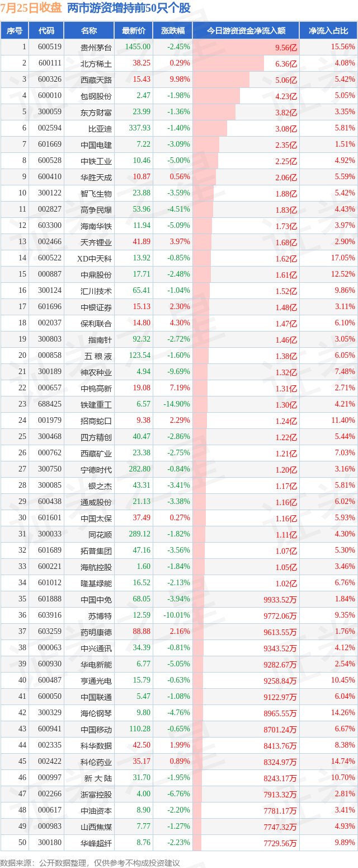The width and height of the screenshot is (358, 868).
Task: Click 宁德时代 latest price 282.80
Action: (x=140, y=469)
